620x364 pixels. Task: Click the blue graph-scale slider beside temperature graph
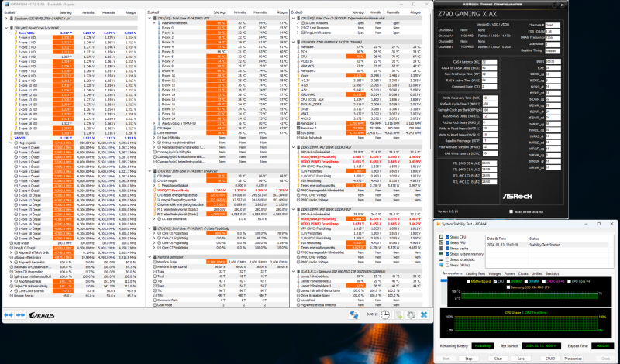pyautogui.click(x=443, y=280)
